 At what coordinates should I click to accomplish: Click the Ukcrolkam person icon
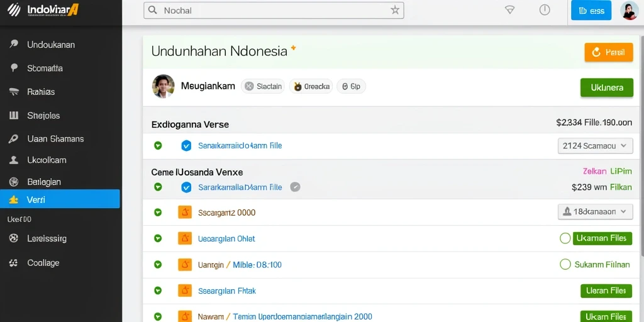[14, 160]
